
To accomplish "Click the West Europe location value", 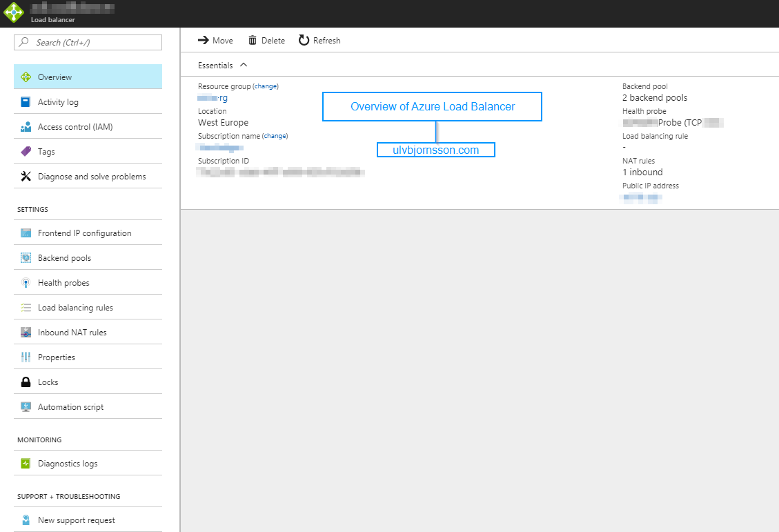I will (x=223, y=123).
